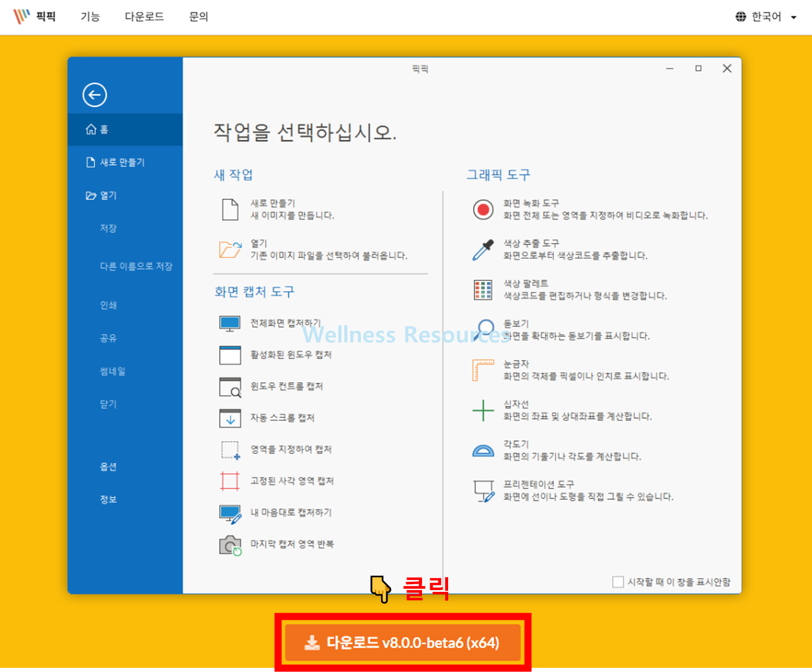
Task: Click 눈금자 text
Action: [516, 363]
